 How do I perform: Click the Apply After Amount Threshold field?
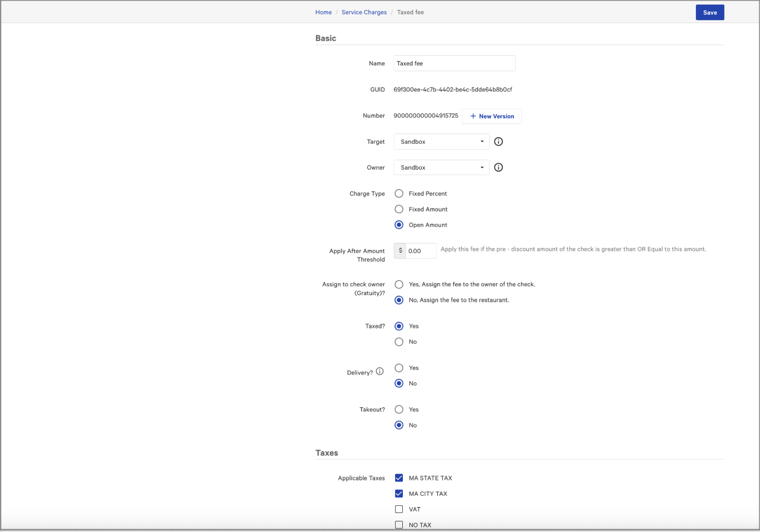pos(421,251)
